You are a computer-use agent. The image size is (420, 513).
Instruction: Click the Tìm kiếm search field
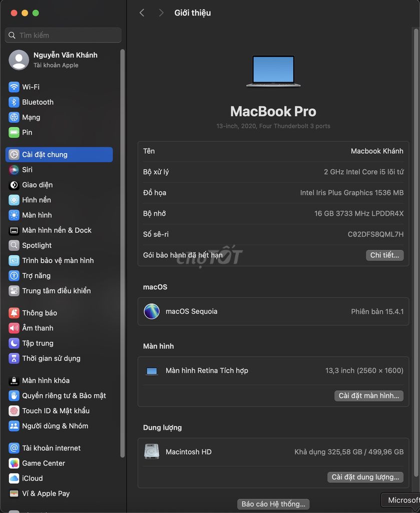click(63, 36)
